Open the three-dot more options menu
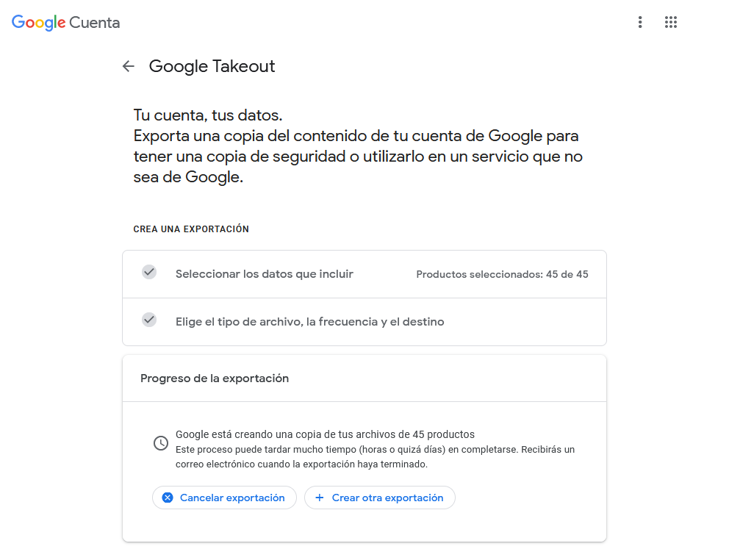729x560 pixels. point(640,22)
